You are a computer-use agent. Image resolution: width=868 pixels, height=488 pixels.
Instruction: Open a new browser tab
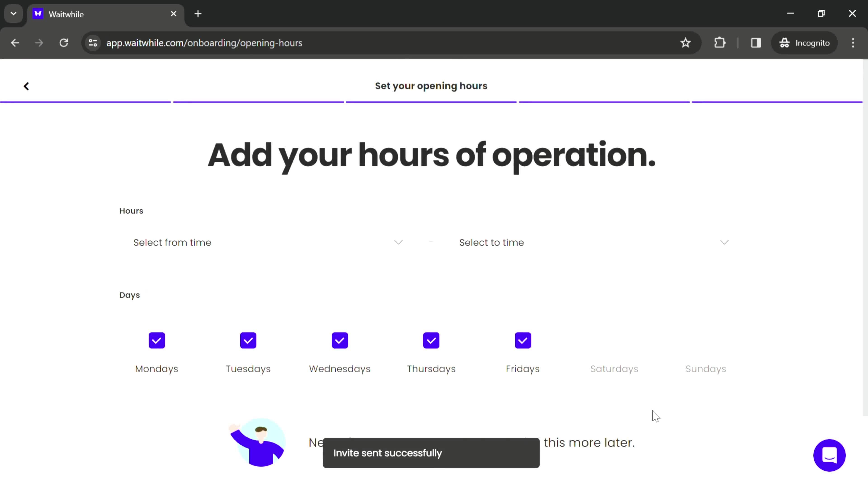[x=198, y=14]
